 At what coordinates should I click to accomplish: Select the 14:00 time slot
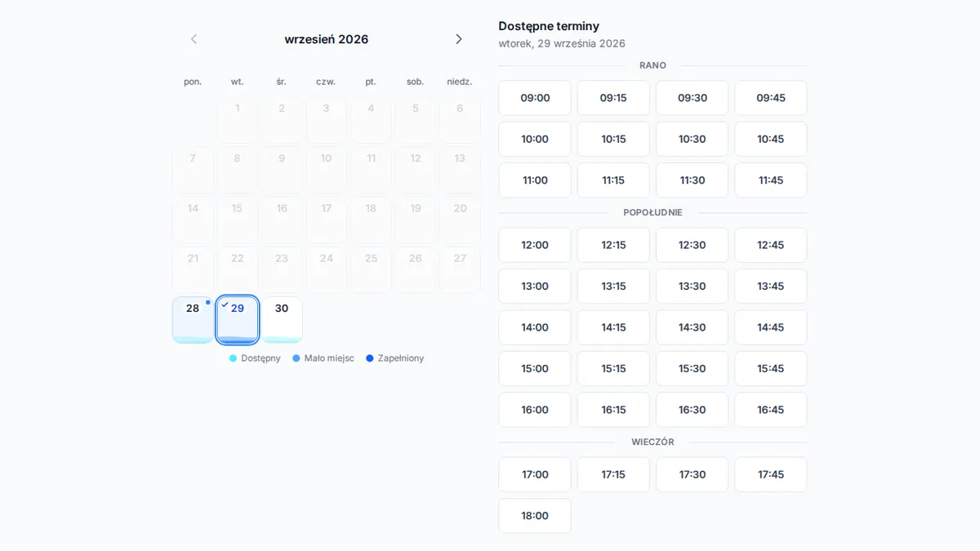click(535, 327)
